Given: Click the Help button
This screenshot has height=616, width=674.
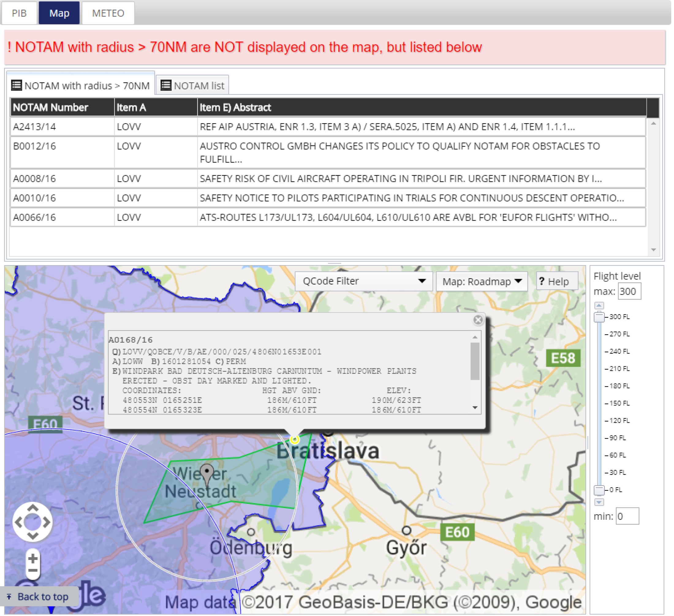Looking at the screenshot, I should pyautogui.click(x=557, y=282).
